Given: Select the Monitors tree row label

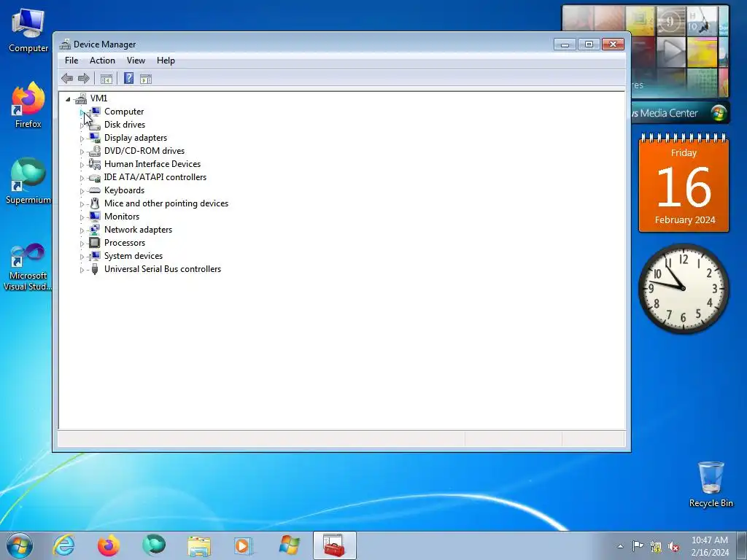Looking at the screenshot, I should click(122, 217).
